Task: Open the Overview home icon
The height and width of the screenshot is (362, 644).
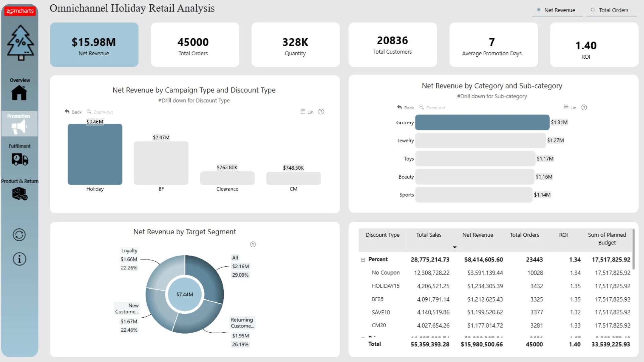Action: click(19, 93)
